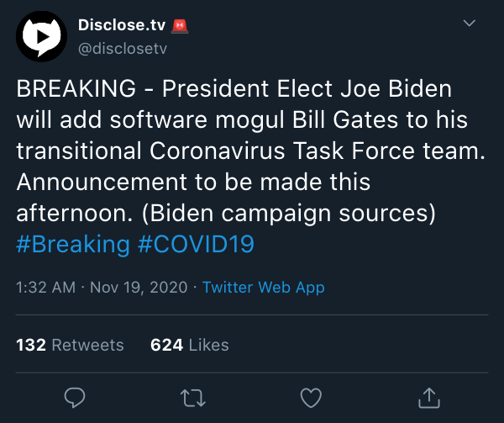Viewport: 504px width, 423px height.
Task: Click the @disclosetv handle
Action: tap(123, 49)
